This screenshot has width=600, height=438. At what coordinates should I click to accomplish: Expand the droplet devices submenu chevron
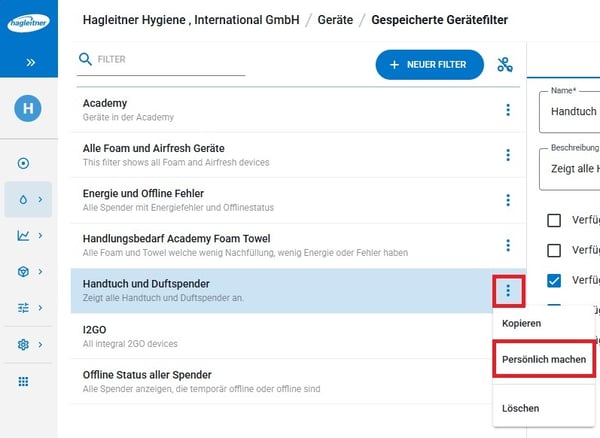[x=40, y=199]
